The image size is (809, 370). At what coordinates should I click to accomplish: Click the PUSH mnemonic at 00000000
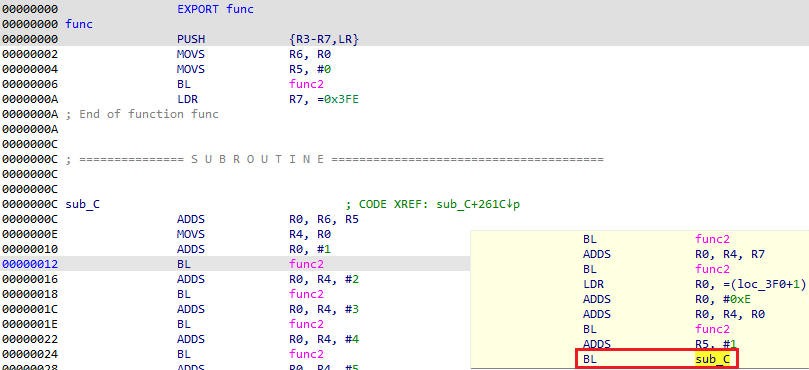[191, 39]
